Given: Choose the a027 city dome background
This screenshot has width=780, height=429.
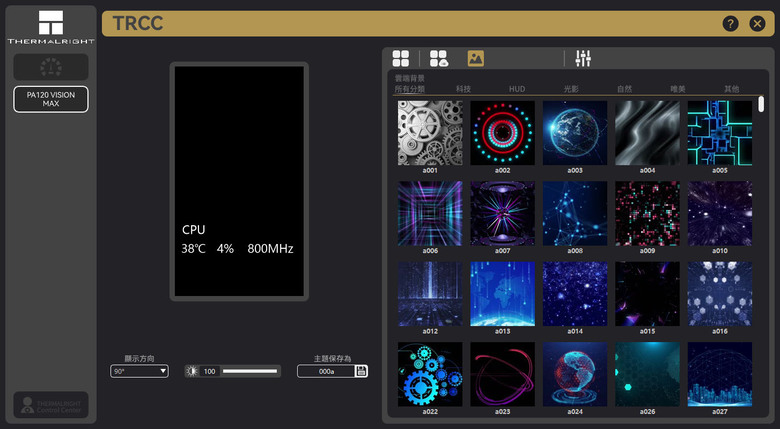Looking at the screenshot, I should [x=720, y=374].
